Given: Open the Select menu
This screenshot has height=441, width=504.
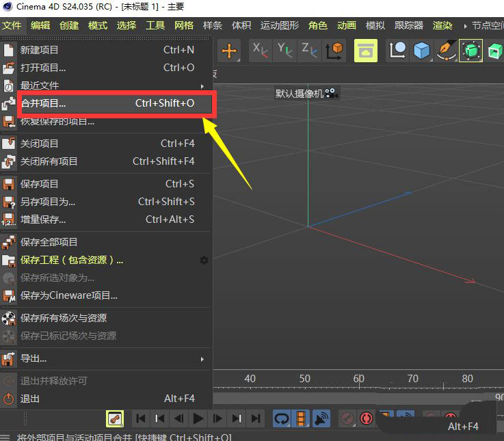Looking at the screenshot, I should [127, 25].
